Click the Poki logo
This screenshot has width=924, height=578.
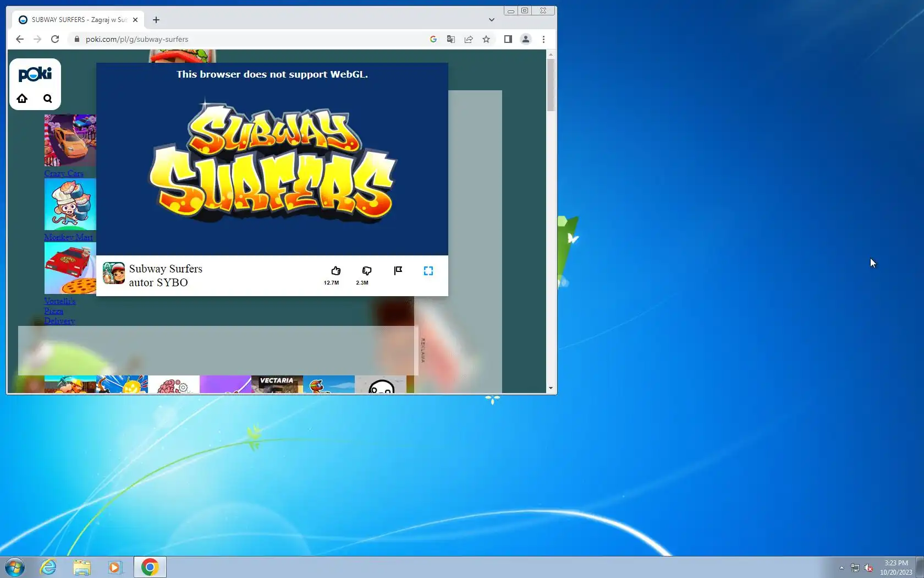pyautogui.click(x=35, y=74)
